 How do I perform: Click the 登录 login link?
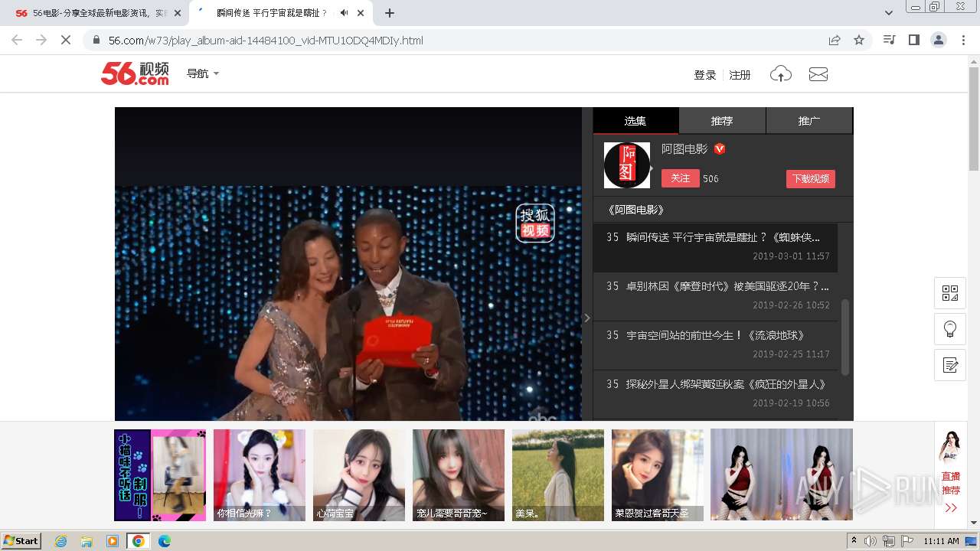click(x=704, y=74)
